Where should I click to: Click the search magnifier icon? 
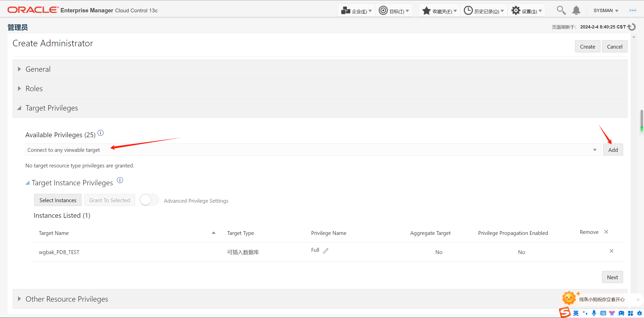click(x=561, y=11)
